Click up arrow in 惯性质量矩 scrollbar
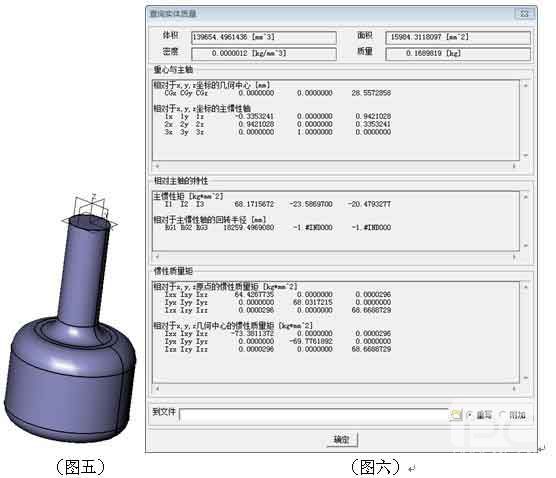556x478 pixels. point(526,287)
